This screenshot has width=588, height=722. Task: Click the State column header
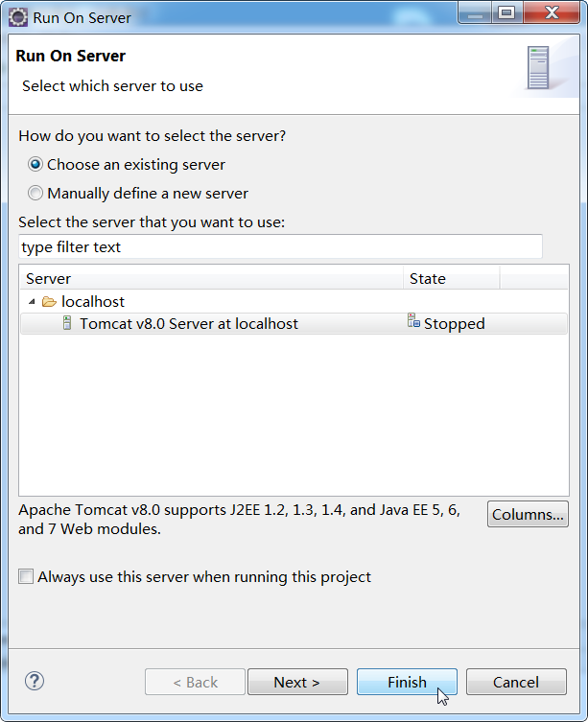(x=452, y=279)
